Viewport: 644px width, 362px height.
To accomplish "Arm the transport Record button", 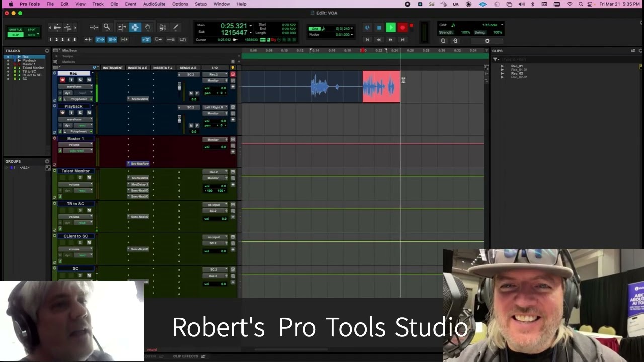I will tap(403, 28).
